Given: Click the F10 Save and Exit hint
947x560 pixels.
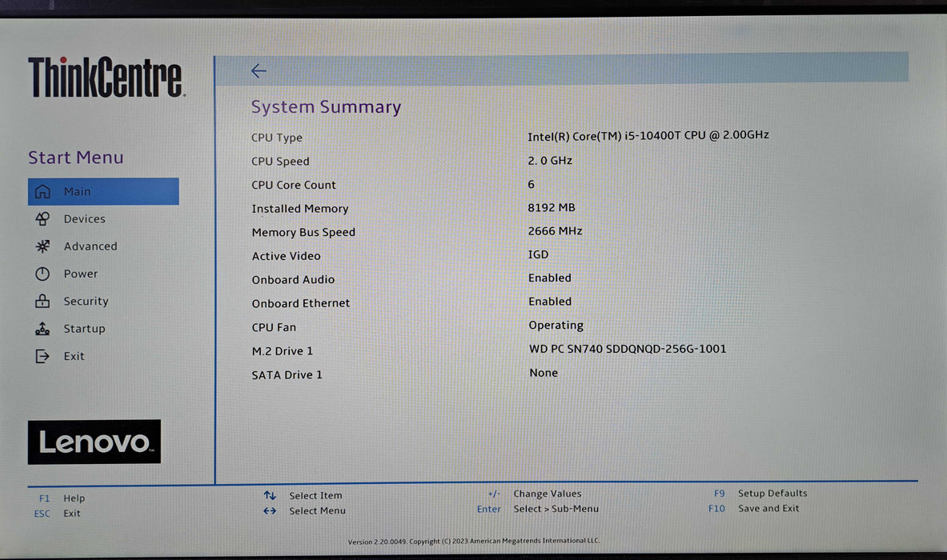Looking at the screenshot, I should pos(754,509).
